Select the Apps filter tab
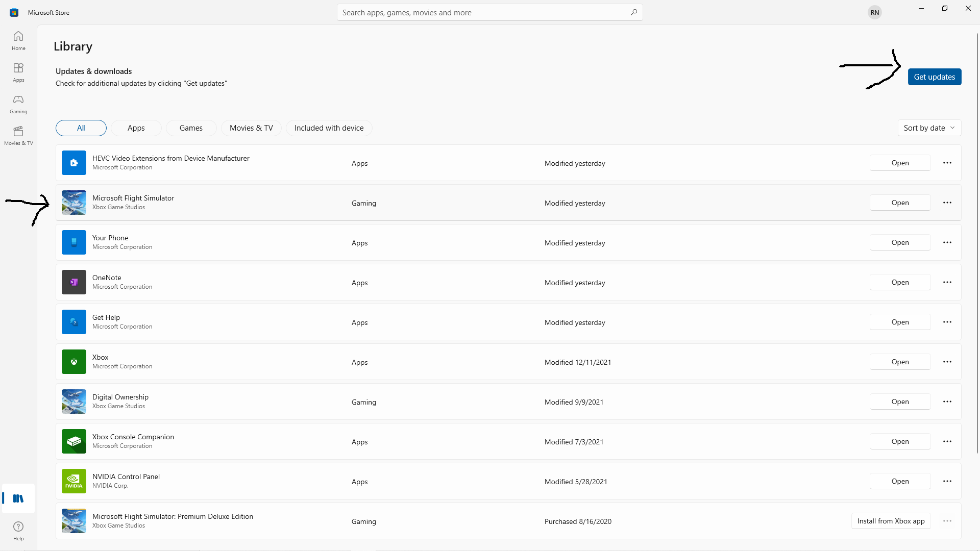Viewport: 980px width, 551px height. click(136, 128)
